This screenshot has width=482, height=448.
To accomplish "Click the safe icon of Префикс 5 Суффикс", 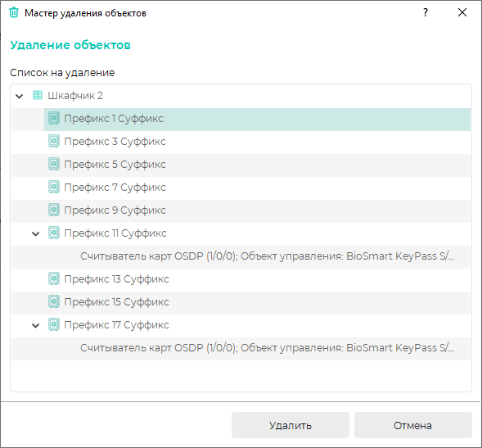I will (x=54, y=165).
